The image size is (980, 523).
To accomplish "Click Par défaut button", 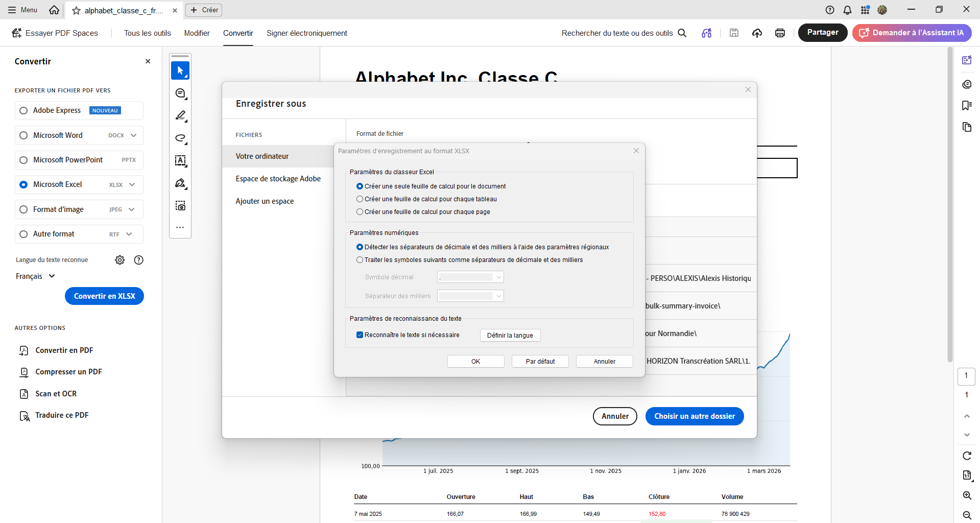I will [x=540, y=361].
